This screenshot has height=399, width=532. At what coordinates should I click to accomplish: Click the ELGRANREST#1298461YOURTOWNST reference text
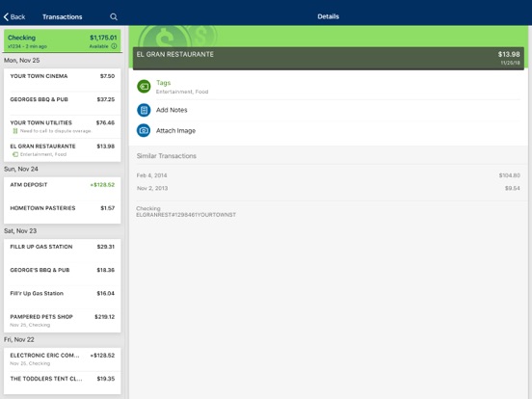[186, 215]
